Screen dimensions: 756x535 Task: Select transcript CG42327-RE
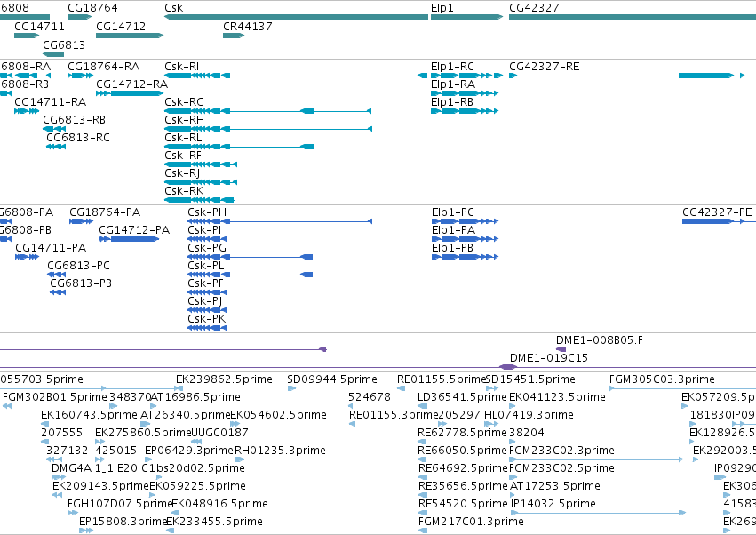pos(545,67)
